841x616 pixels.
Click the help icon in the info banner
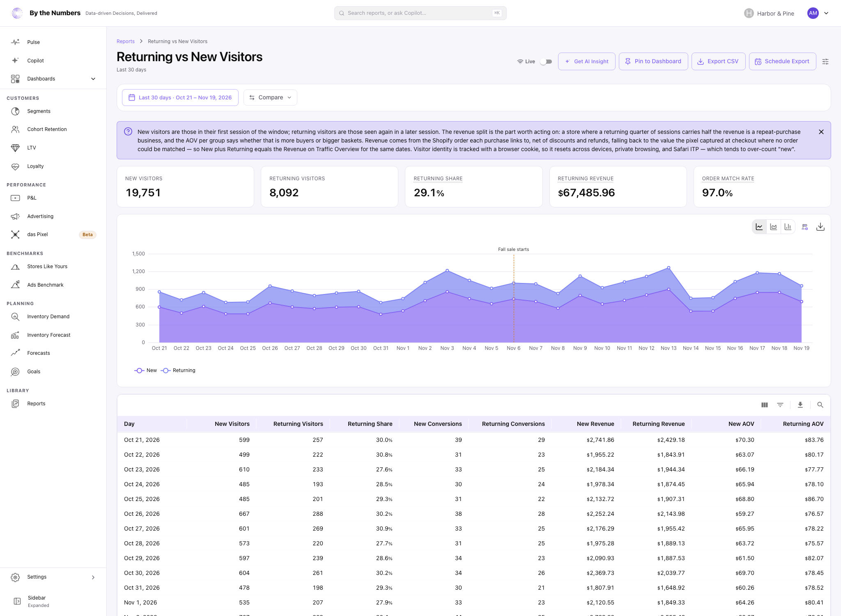coord(128,131)
